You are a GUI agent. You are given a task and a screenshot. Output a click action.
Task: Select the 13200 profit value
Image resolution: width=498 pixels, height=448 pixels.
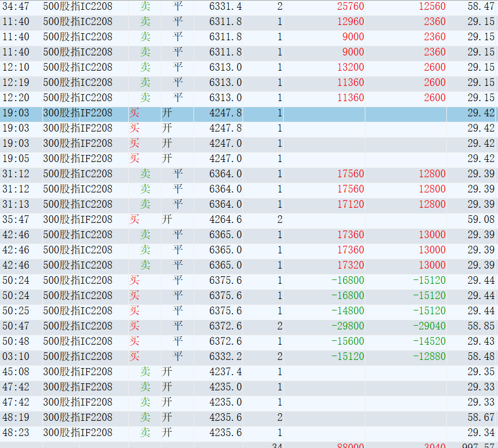pyautogui.click(x=350, y=67)
